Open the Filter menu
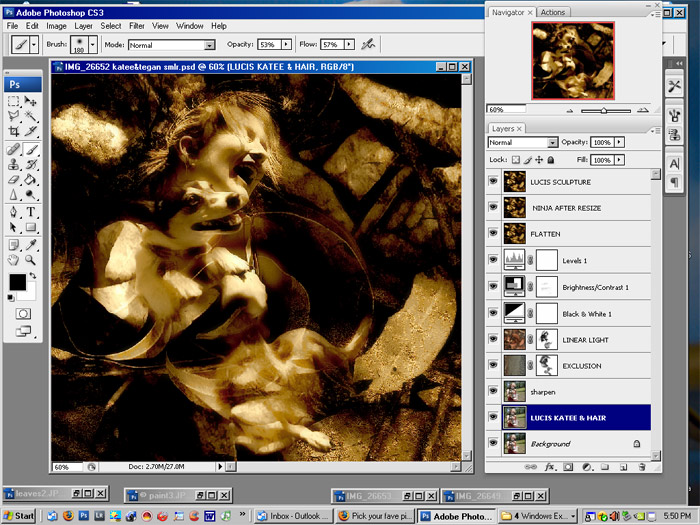The width and height of the screenshot is (700, 525). [x=137, y=26]
